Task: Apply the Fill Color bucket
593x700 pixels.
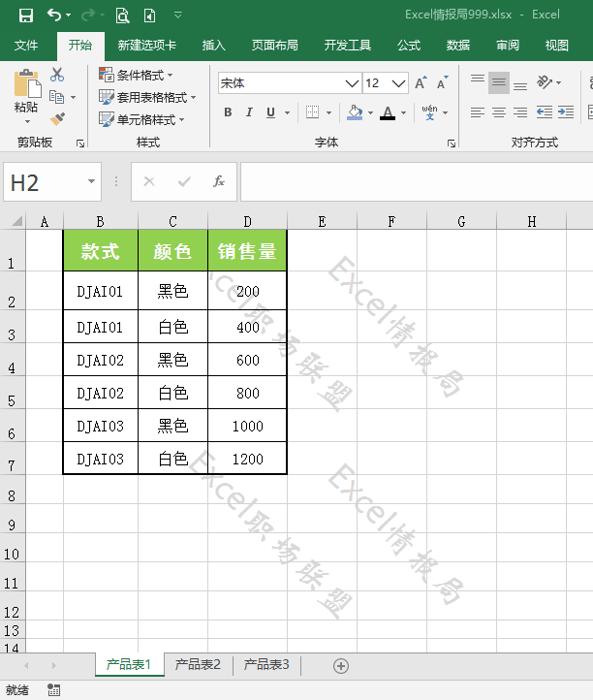Action: 355,112
